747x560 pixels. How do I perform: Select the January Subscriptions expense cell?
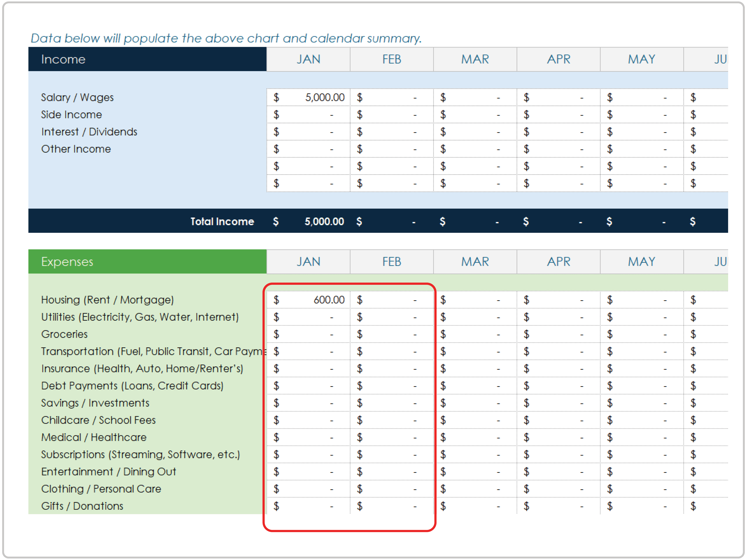click(x=308, y=455)
